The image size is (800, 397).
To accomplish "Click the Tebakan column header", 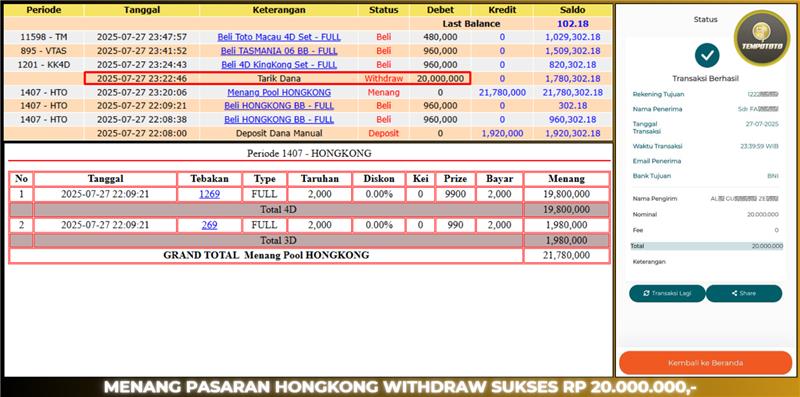I will click(x=209, y=179).
